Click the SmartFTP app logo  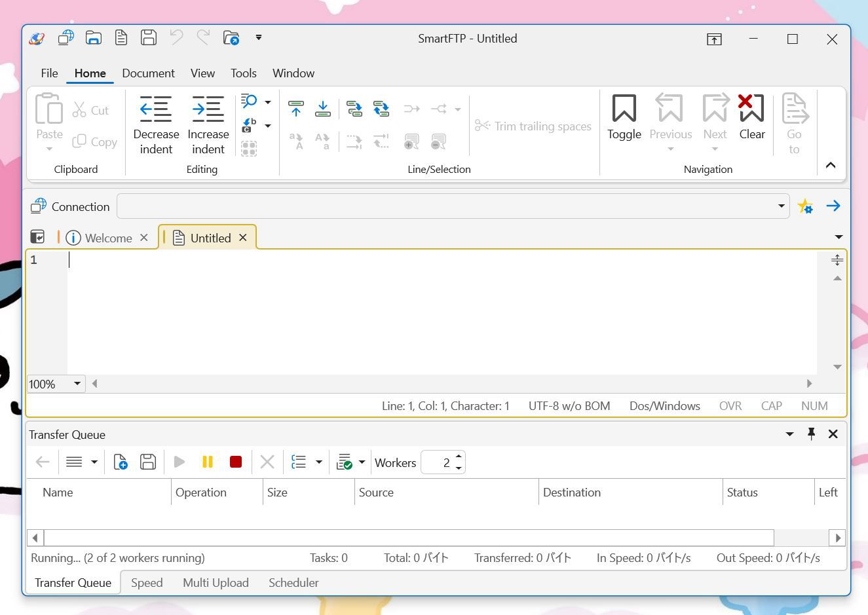[x=37, y=39]
